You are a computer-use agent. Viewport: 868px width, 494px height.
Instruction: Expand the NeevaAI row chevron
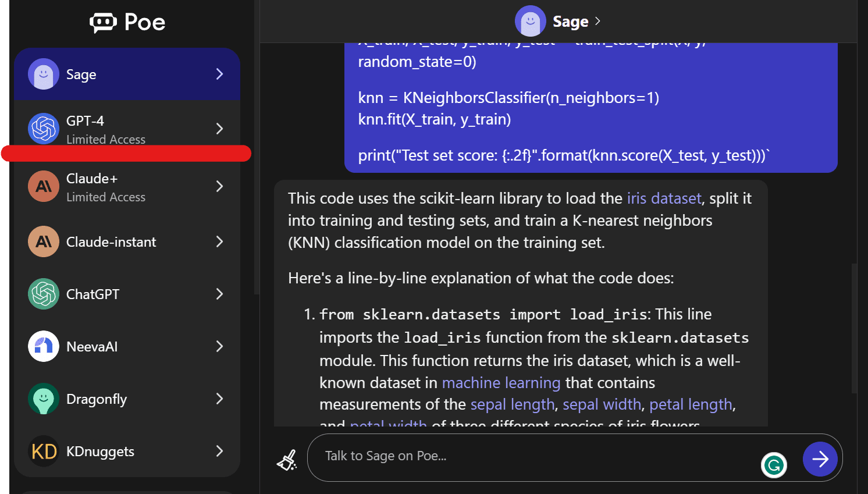[219, 346]
